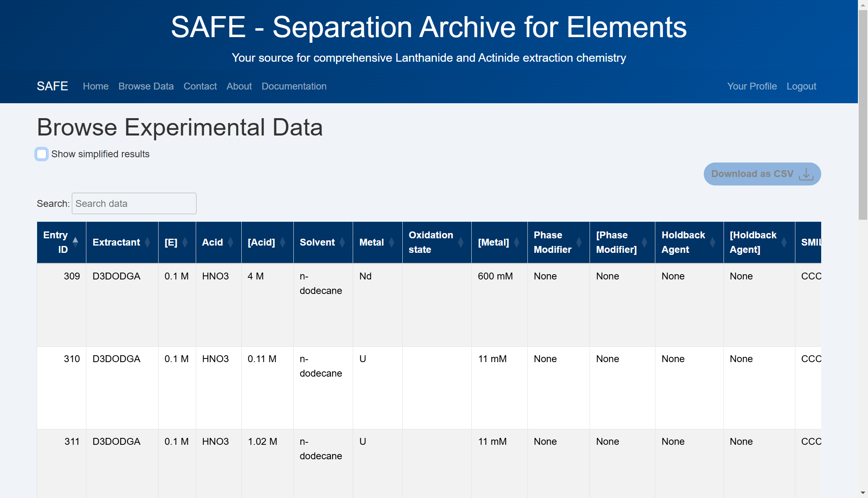Open the Home navigation item
Image resolution: width=868 pixels, height=498 pixels.
pos(96,86)
